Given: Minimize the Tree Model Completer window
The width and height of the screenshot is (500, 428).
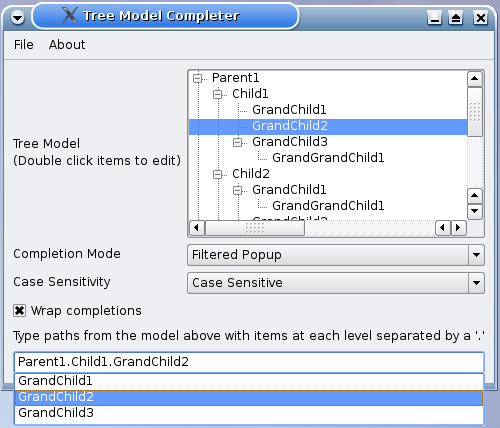Looking at the screenshot, I should click(434, 17).
